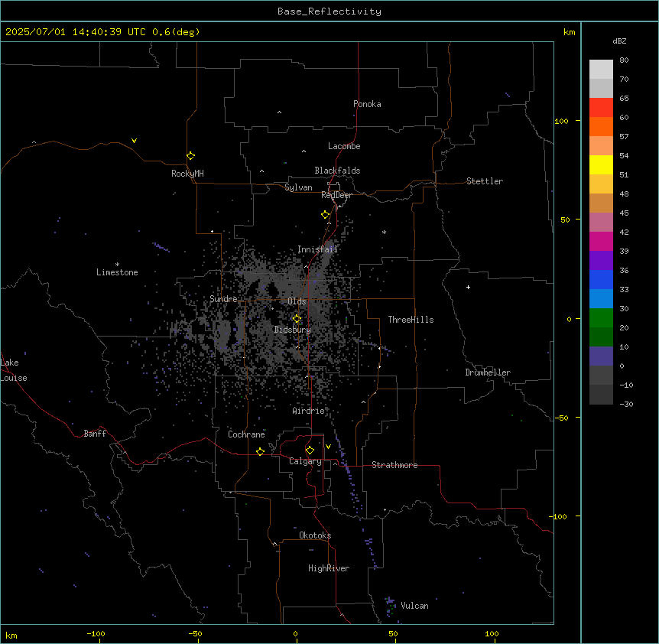Viewport: 659px width, 644px height.
Task: Click the white asterisk above Limestone
Action: 117,264
